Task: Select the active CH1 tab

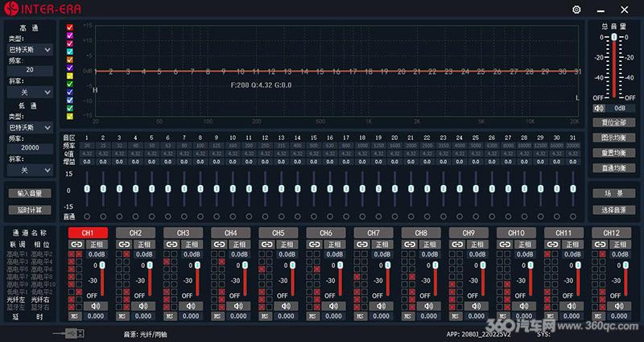Action: (x=88, y=233)
